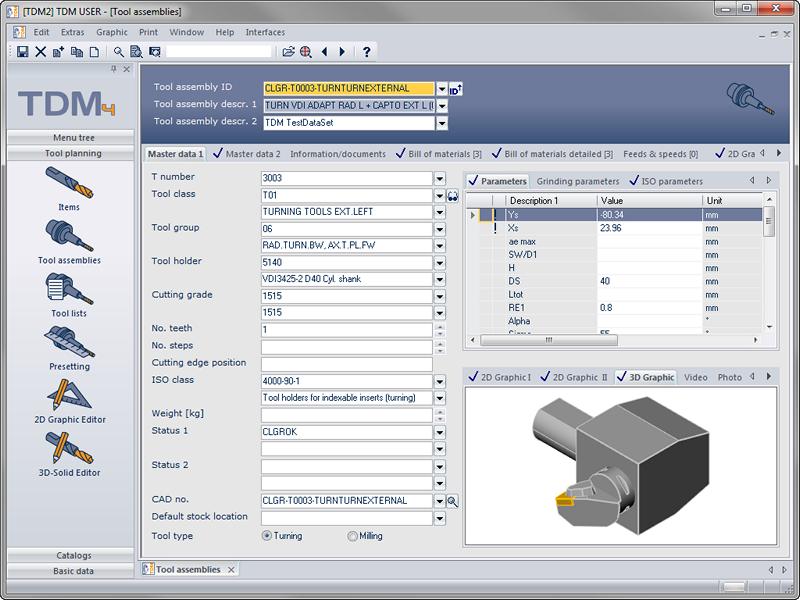Open the Bill of materials detailed [3] tab
The height and width of the screenshot is (600, 800).
coord(553,154)
